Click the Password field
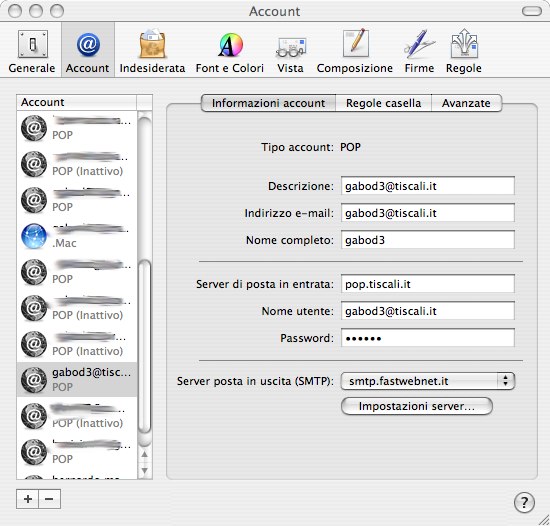This screenshot has width=550, height=526. (x=428, y=338)
